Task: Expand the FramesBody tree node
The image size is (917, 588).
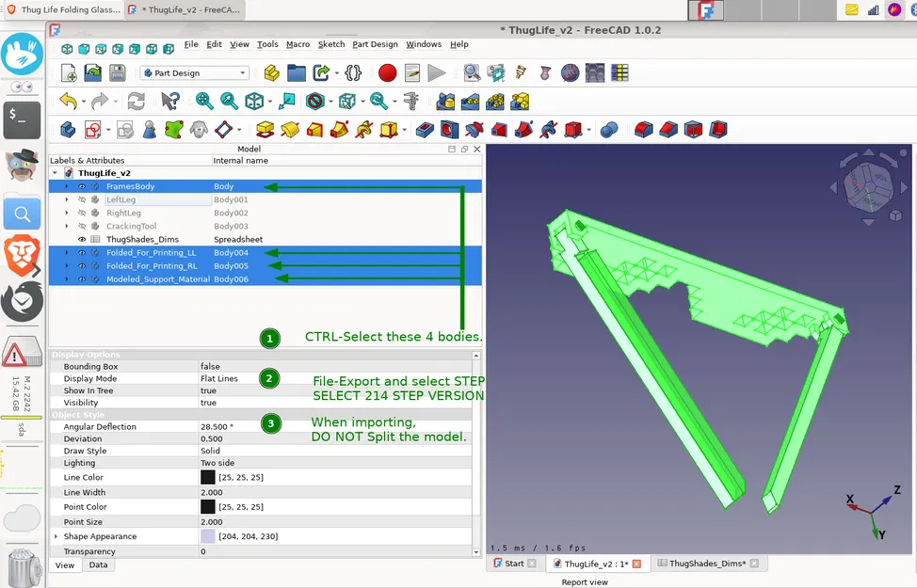Action: [x=67, y=186]
